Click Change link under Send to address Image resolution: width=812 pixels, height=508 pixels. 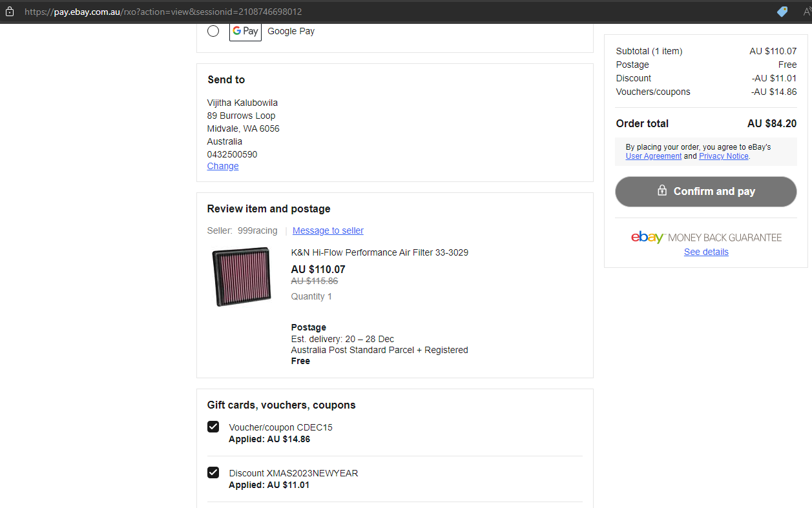click(x=223, y=166)
